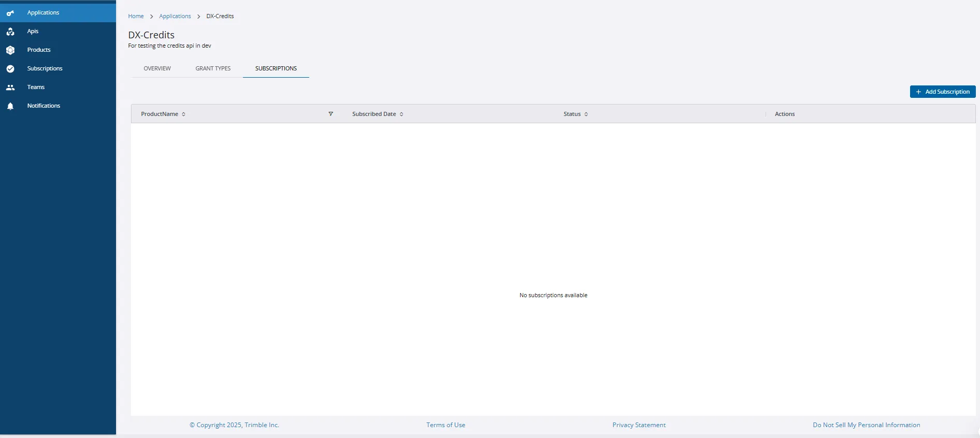Open the Privacy Statement link
Screen dimensions: 980x438
(639, 425)
